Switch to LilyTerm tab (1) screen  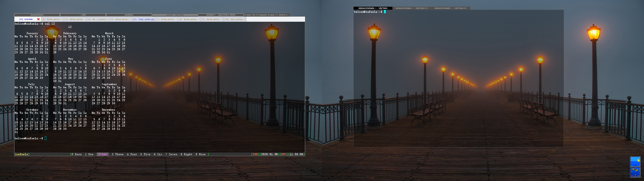28,19
